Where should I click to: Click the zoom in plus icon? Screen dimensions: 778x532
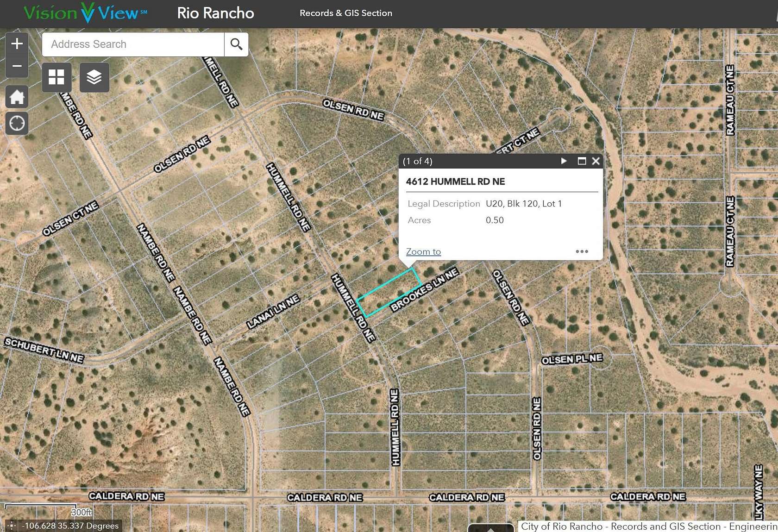17,44
